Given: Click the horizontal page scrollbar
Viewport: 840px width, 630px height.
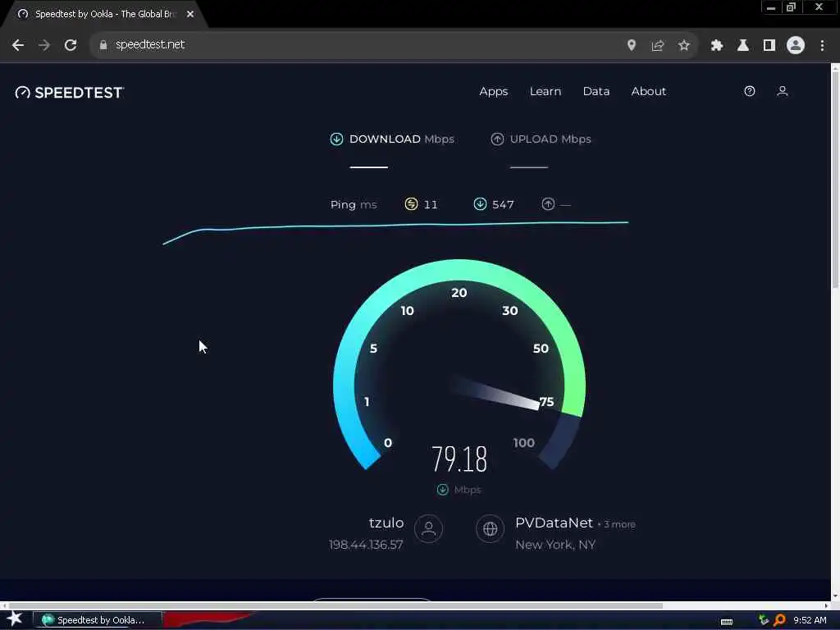Looking at the screenshot, I should pyautogui.click(x=335, y=606).
